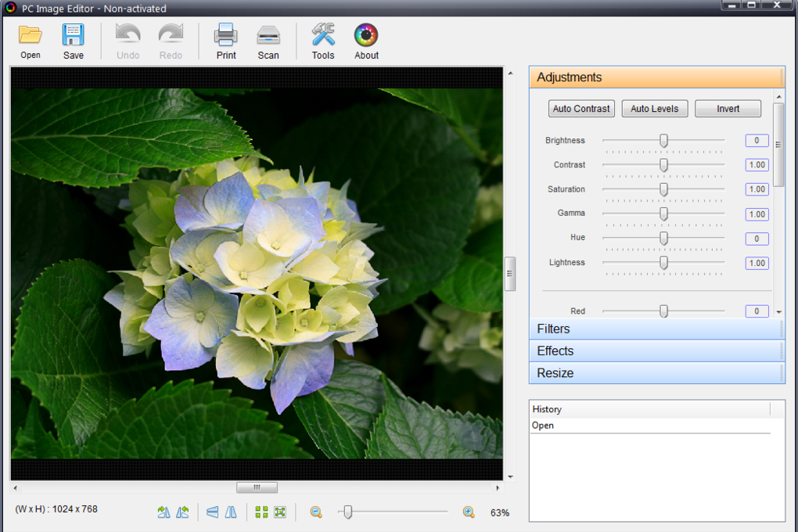The height and width of the screenshot is (532, 798).
Task: Click the Gamma slider handle
Action: 663,214
